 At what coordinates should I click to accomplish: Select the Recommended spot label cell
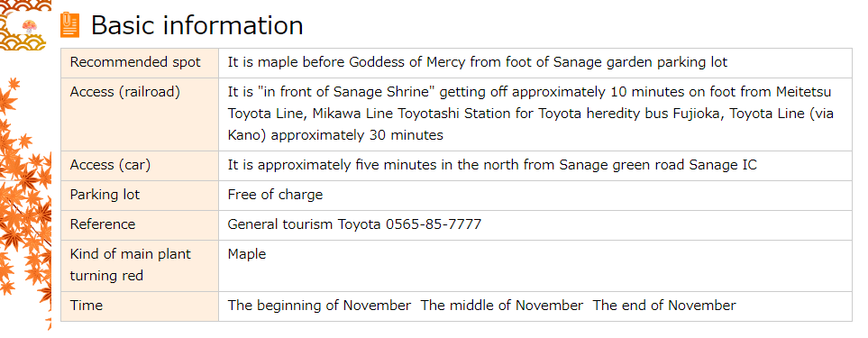pyautogui.click(x=140, y=63)
